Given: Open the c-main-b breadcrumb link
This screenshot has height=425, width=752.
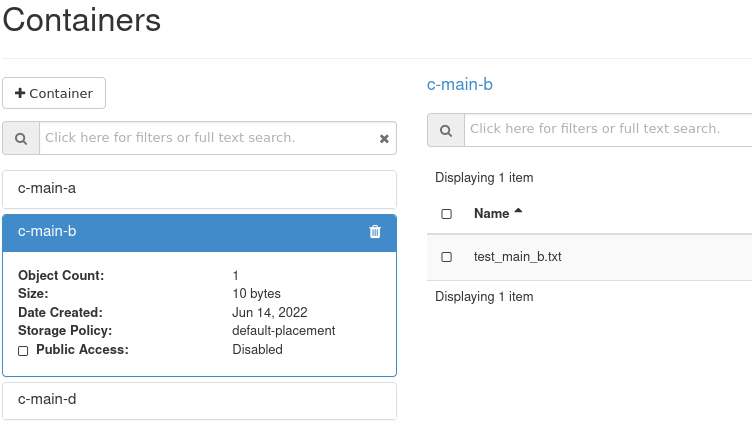Looking at the screenshot, I should click(459, 85).
